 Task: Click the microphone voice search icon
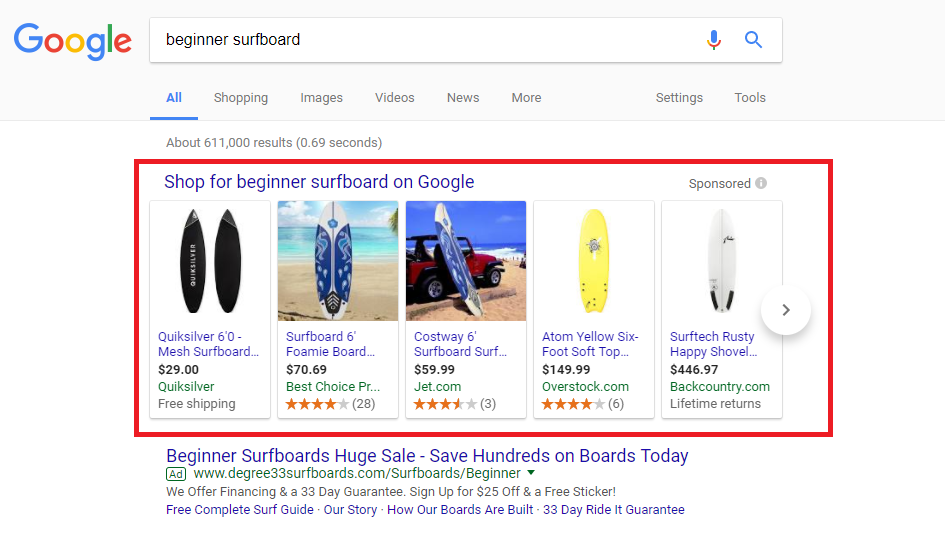[713, 40]
